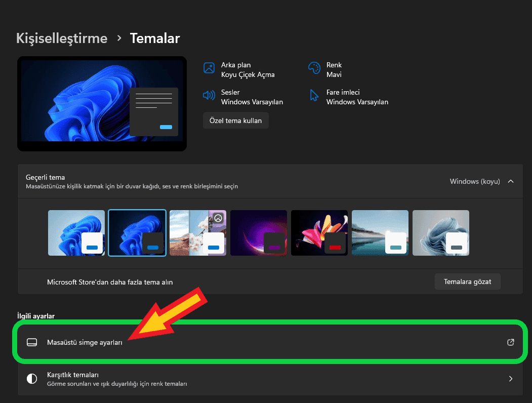Collapse the Geçerli tema section chevron
Image resolution: width=532 pixels, height=403 pixels.
point(511,181)
